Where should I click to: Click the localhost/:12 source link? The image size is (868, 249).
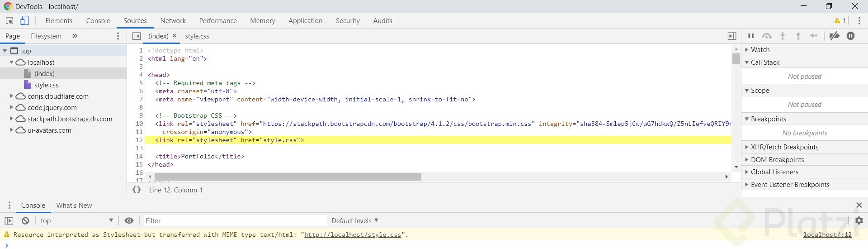827,235
